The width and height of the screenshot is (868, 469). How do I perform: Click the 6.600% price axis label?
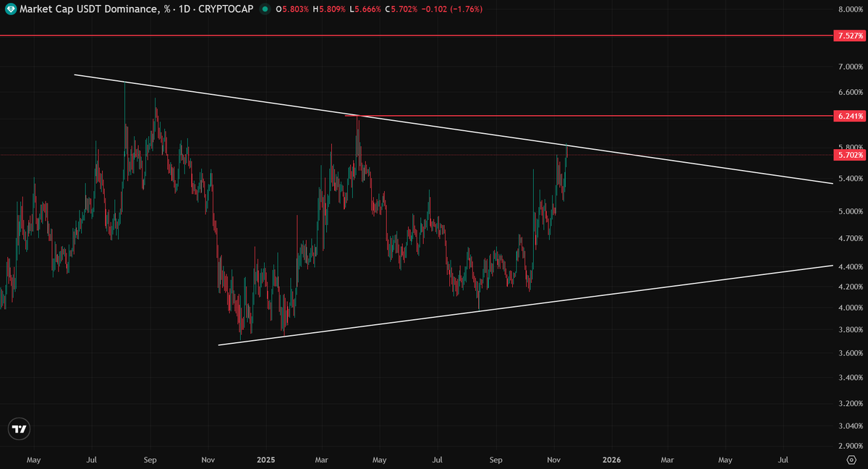[x=850, y=93]
